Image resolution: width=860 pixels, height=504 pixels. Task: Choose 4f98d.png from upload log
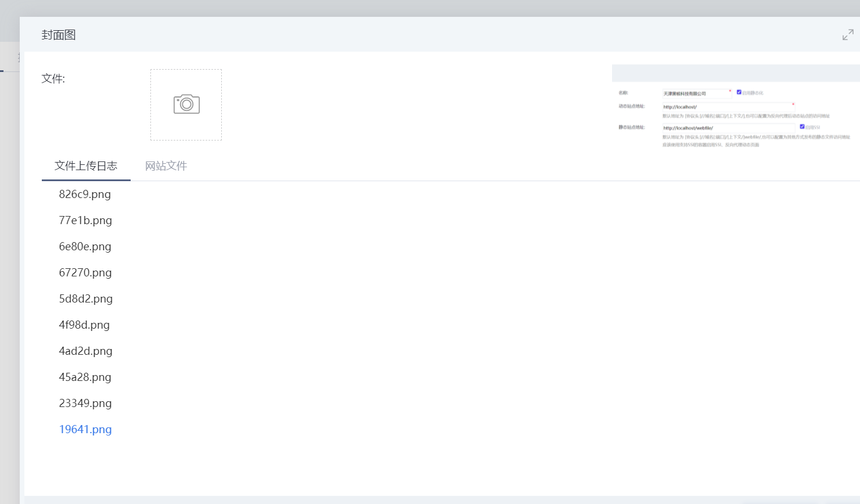coord(84,325)
